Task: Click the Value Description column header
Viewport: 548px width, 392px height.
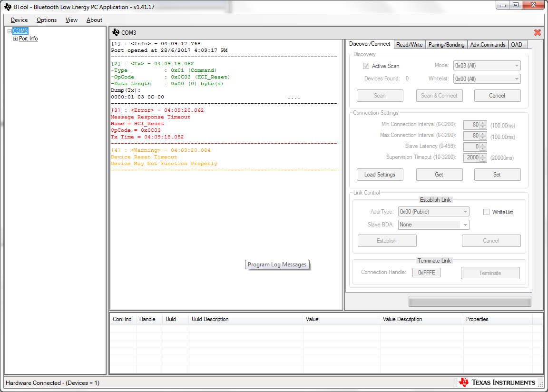Action: pyautogui.click(x=421, y=319)
